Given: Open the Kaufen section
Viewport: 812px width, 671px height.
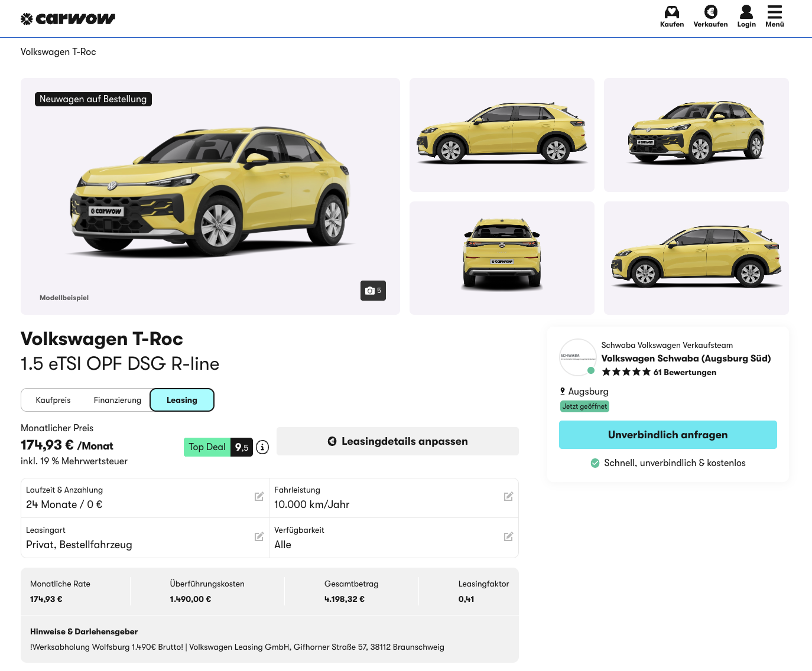Looking at the screenshot, I should pos(672,17).
